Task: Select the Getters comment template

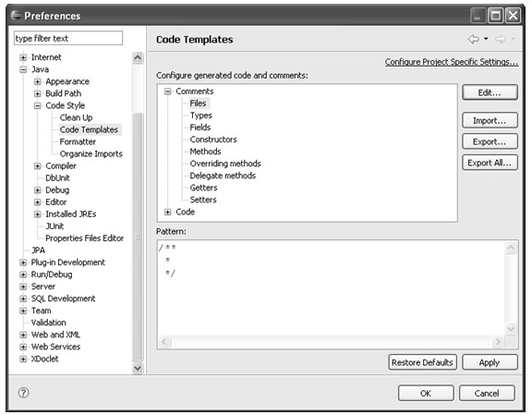Action: click(x=203, y=188)
